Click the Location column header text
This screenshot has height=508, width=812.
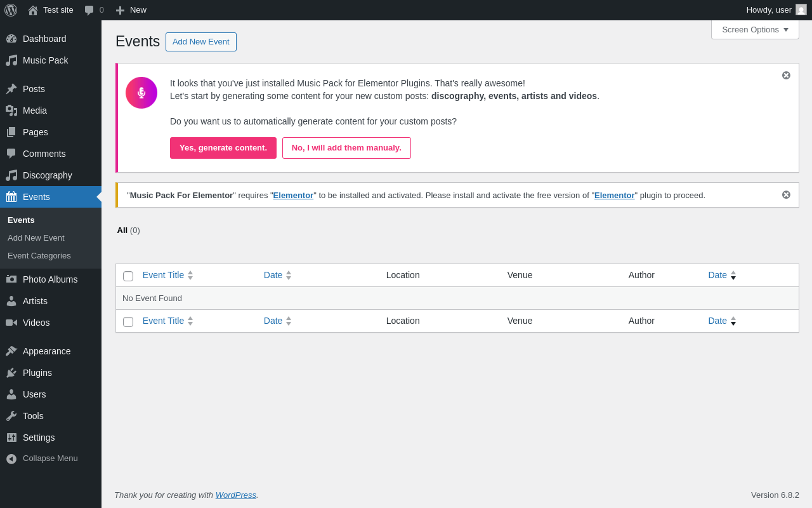(403, 275)
